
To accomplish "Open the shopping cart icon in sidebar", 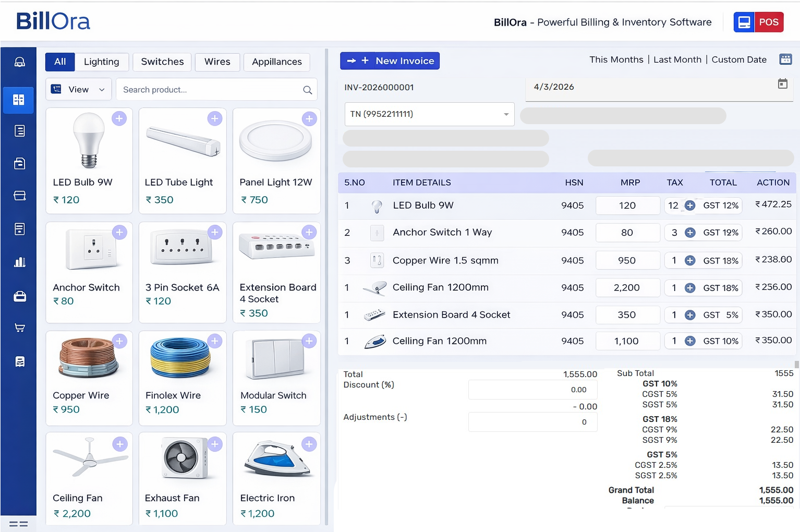I will (x=19, y=328).
